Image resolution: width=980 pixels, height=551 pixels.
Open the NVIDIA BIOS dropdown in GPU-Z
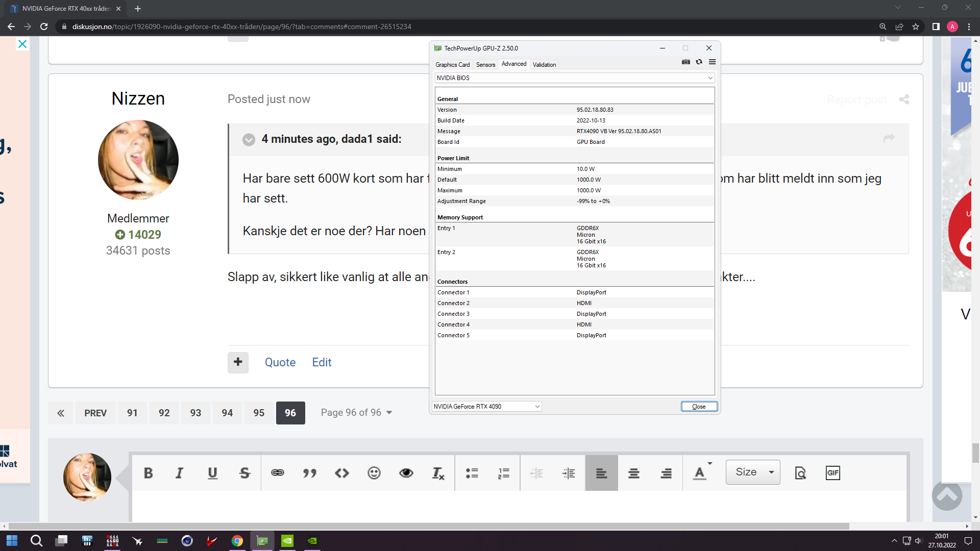574,78
